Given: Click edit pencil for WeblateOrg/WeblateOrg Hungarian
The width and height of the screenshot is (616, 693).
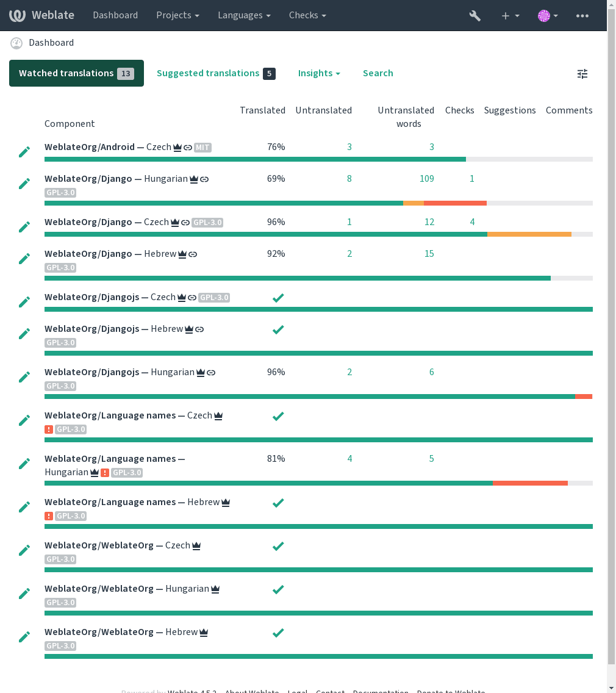Looking at the screenshot, I should pos(24,594).
